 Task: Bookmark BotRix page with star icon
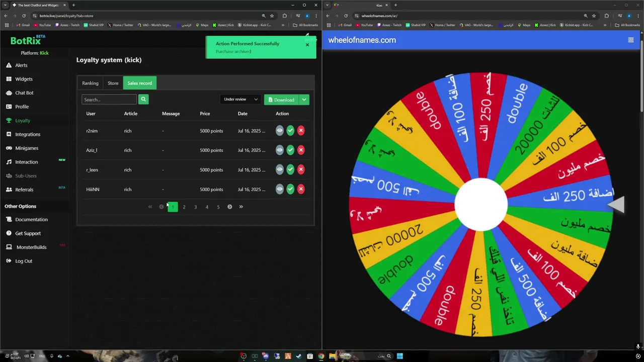[272, 16]
